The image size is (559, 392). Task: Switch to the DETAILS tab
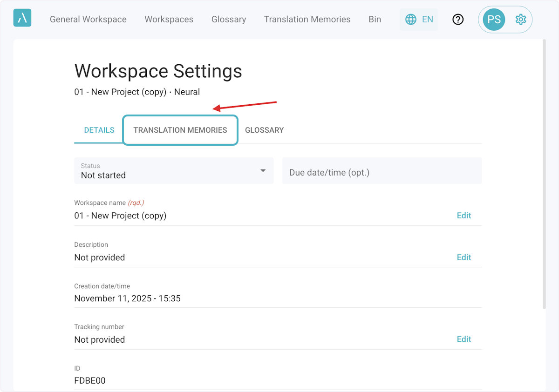click(x=99, y=130)
